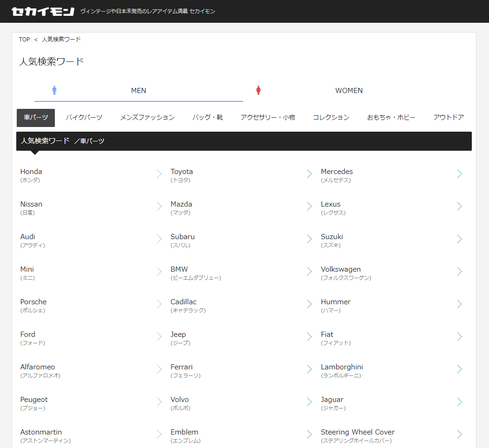Click the Sekaimon logo in header

coord(43,11)
